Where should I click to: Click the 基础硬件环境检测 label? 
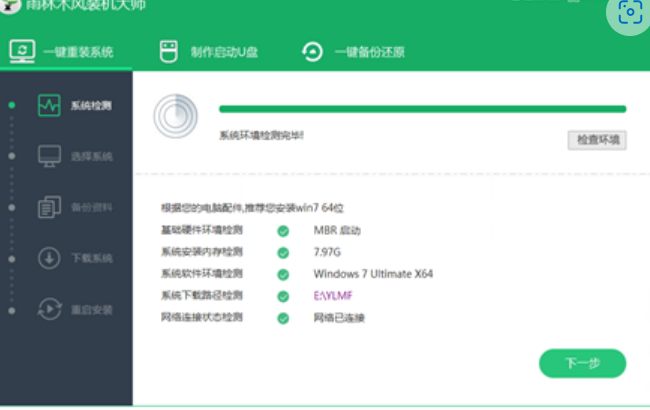tap(201, 230)
